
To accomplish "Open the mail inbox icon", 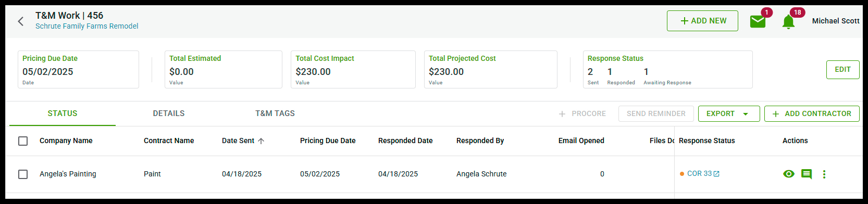I will coord(758,21).
